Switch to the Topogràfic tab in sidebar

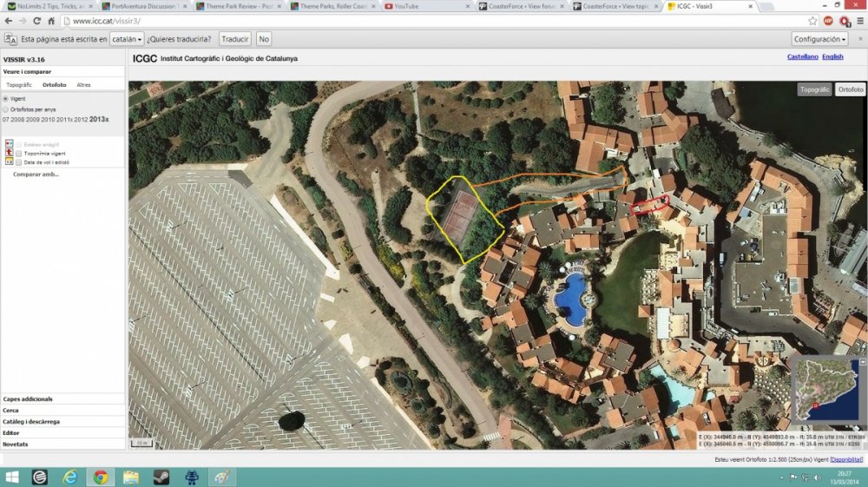[19, 85]
